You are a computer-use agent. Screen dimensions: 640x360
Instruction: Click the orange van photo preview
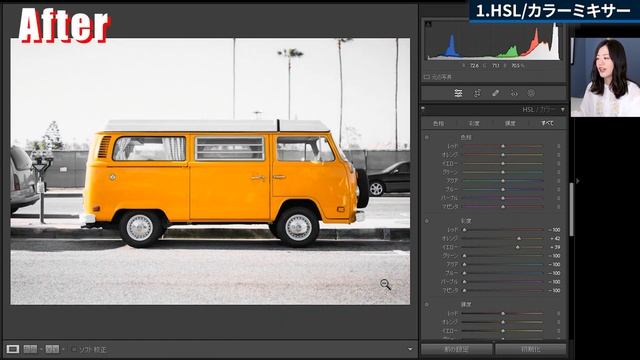pos(210,171)
